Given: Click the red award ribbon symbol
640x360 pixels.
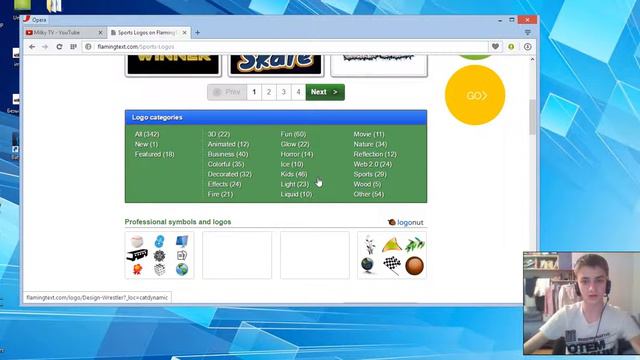Looking at the screenshot, I should 137,269.
